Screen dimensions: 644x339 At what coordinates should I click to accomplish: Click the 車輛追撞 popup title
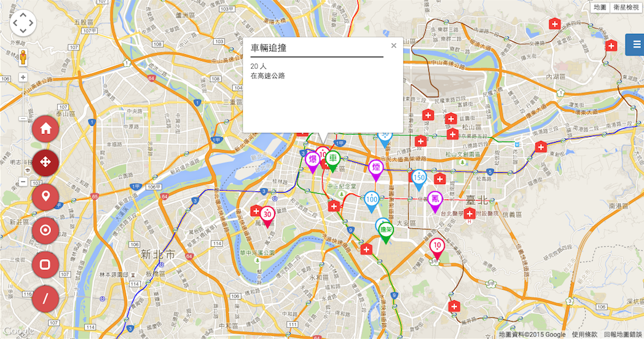pos(268,48)
